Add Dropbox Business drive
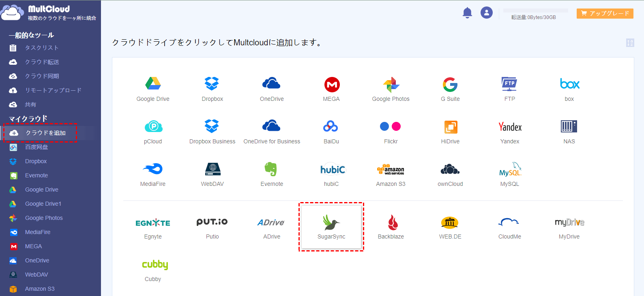The width and height of the screenshot is (644, 296). coord(212,131)
